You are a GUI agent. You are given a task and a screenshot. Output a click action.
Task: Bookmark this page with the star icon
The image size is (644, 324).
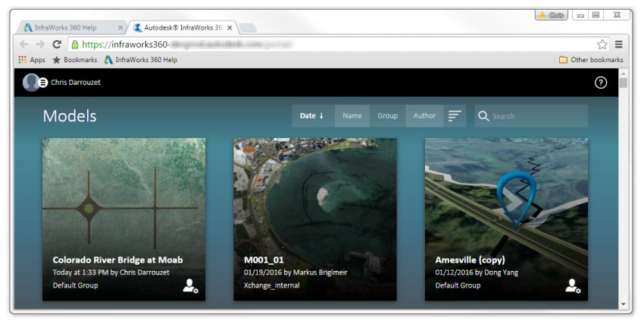(x=602, y=44)
